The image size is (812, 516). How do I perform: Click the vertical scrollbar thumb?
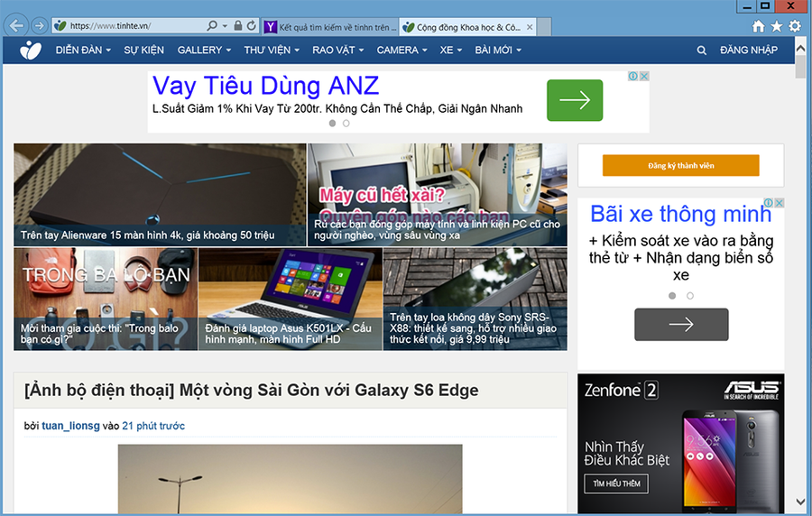[x=800, y=68]
